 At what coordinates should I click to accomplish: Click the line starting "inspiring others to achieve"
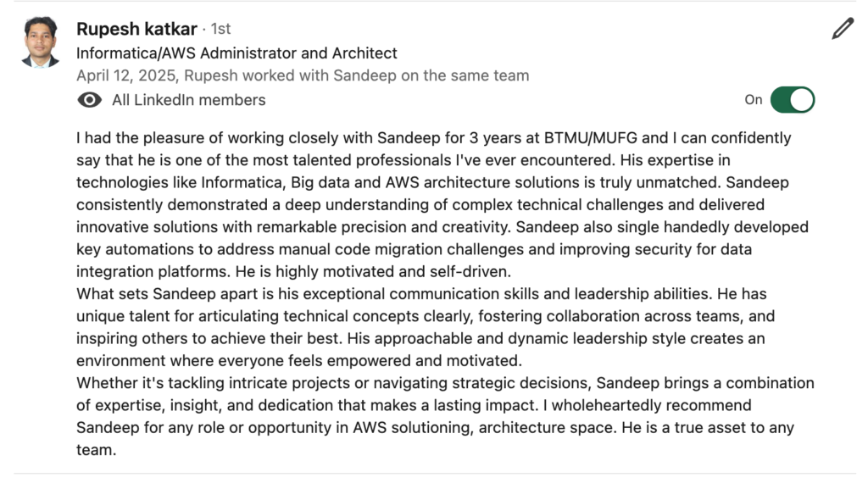pos(420,339)
